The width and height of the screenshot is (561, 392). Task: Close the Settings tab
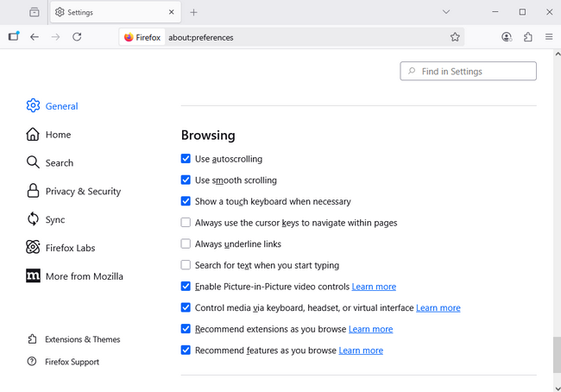tap(172, 12)
